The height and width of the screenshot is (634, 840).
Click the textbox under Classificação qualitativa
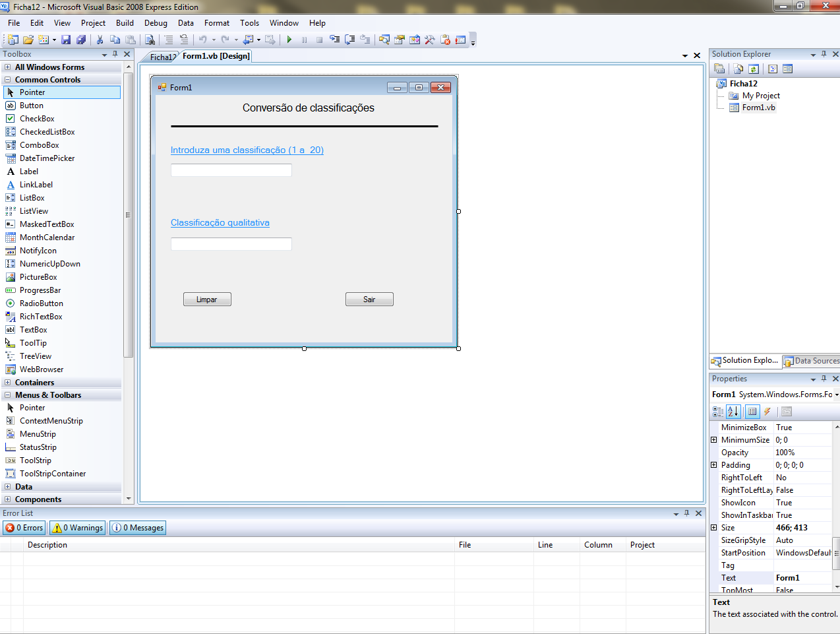(231, 244)
